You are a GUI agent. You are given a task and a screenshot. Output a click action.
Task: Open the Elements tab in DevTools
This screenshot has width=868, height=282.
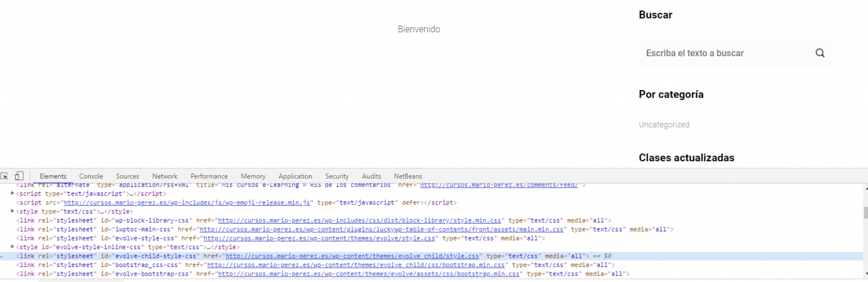click(x=53, y=176)
